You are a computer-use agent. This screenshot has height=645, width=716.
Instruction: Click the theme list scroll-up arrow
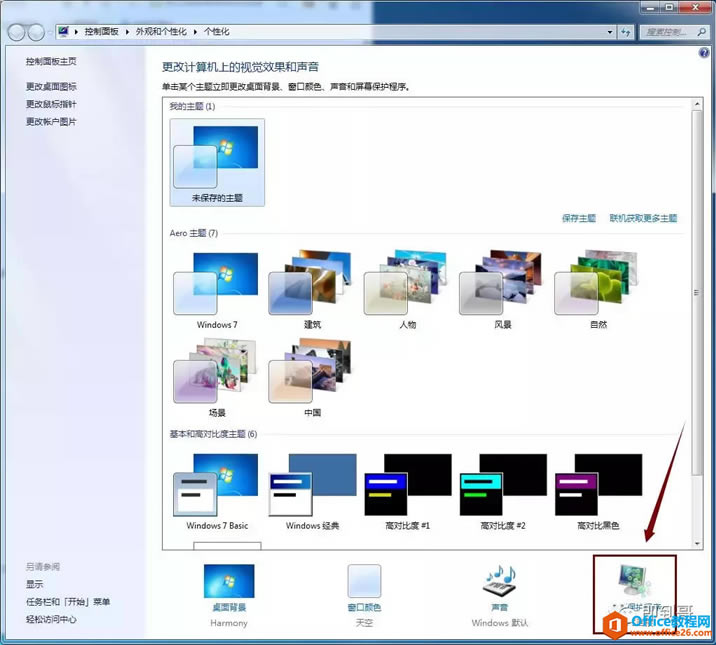coord(697,104)
